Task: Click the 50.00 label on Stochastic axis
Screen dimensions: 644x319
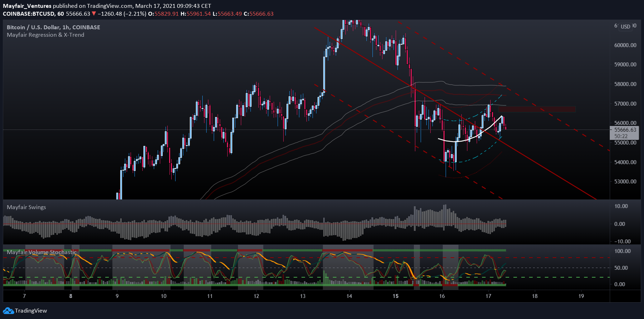Action: [x=621, y=268]
